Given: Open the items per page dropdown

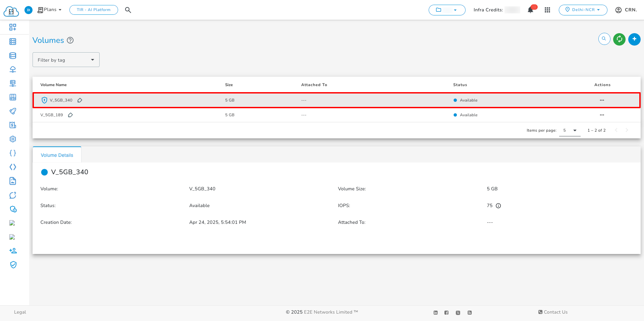Looking at the screenshot, I should (570, 130).
